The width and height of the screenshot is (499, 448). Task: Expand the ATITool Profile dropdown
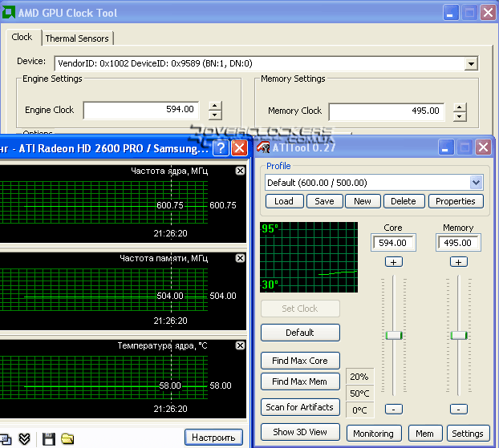[476, 183]
